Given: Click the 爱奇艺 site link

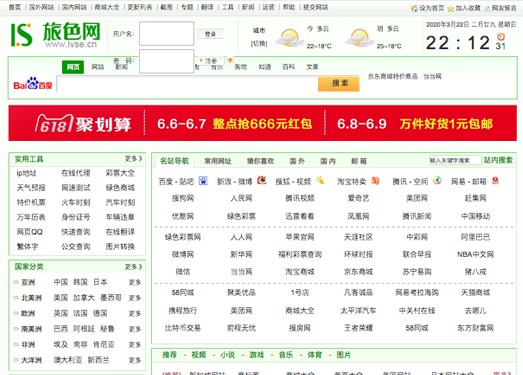Looking at the screenshot, I should [358, 198].
